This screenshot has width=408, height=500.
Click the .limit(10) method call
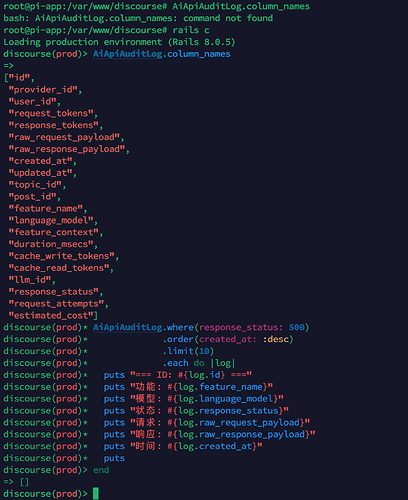pyautogui.click(x=188, y=351)
